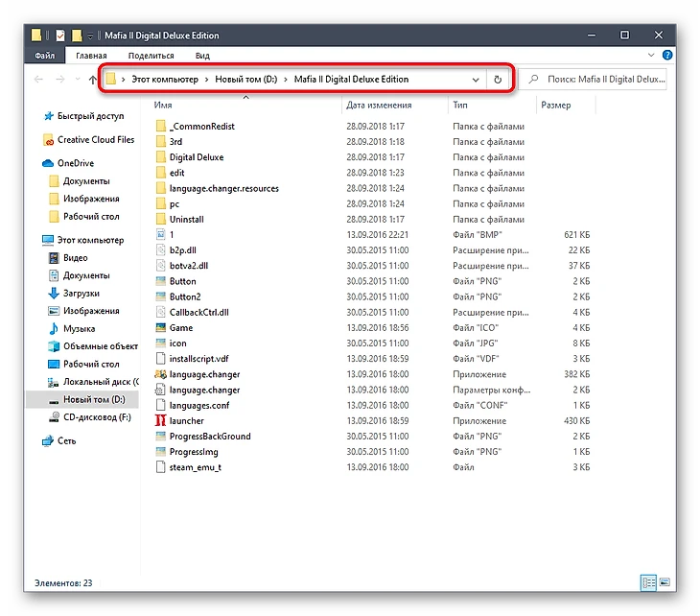Open the address bar history dropdown
Viewport: 700px width, 616px height.
pyautogui.click(x=476, y=80)
